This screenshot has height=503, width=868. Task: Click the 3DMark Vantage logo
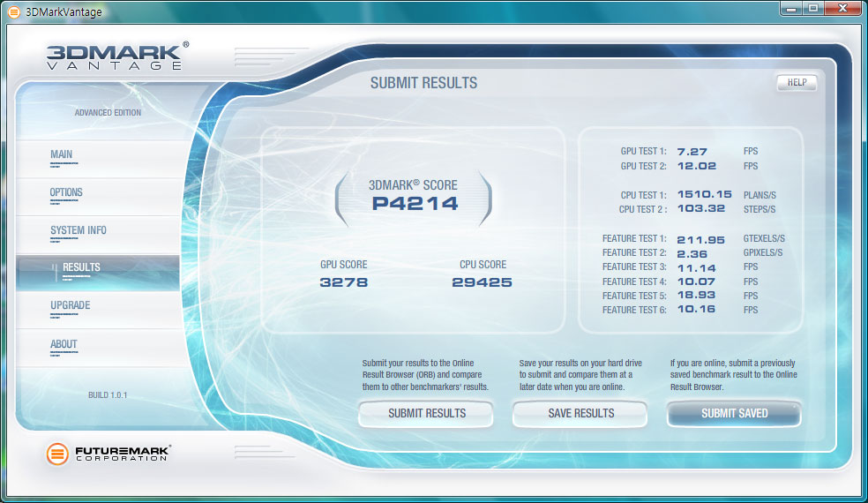(x=116, y=56)
